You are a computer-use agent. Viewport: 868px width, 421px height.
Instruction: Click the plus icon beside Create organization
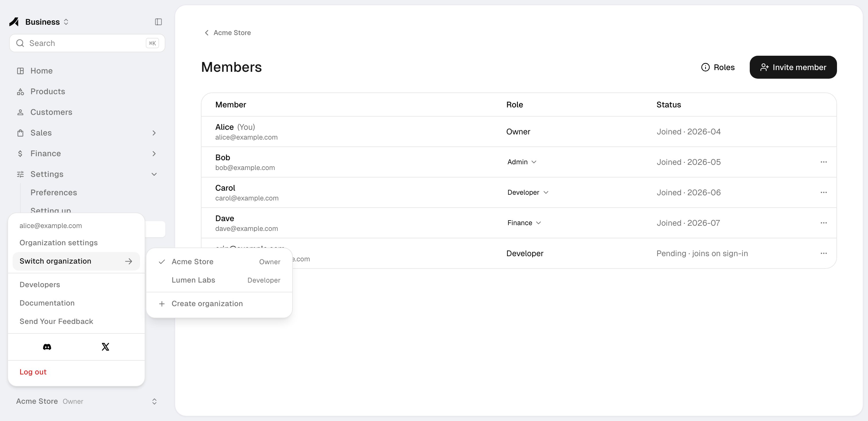(162, 304)
